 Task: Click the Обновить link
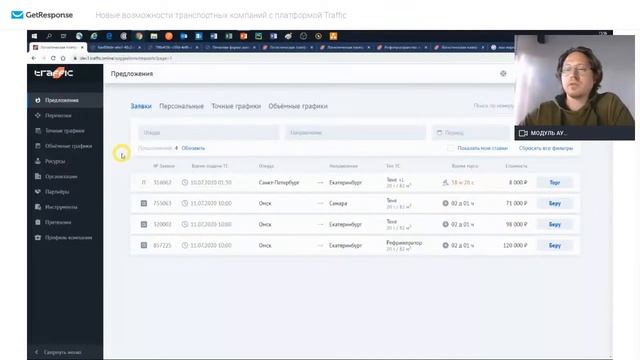[x=193, y=148]
